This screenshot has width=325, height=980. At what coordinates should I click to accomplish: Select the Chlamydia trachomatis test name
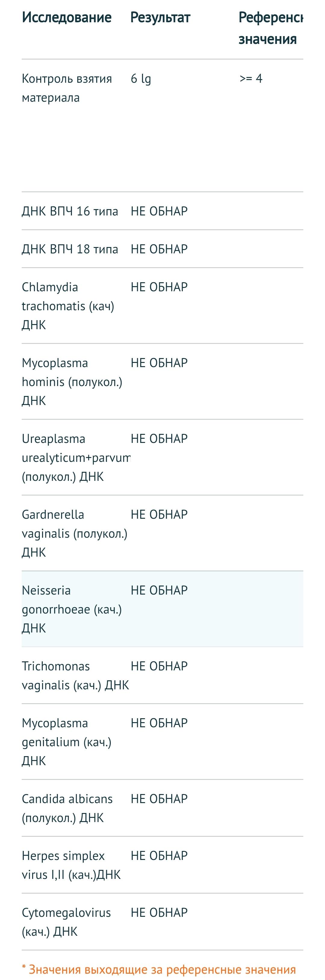pos(68,306)
